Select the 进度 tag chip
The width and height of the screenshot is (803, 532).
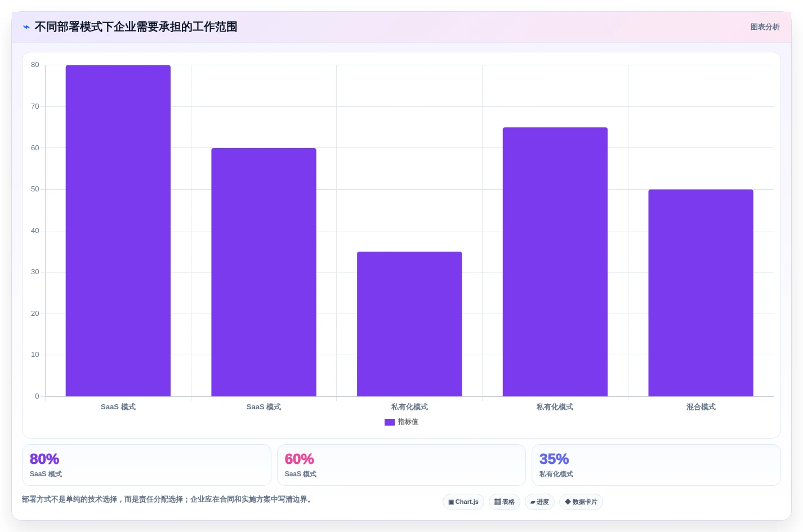coord(539,502)
